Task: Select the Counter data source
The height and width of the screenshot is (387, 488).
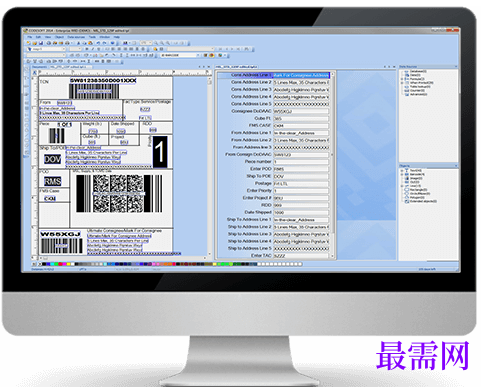Action: click(415, 90)
